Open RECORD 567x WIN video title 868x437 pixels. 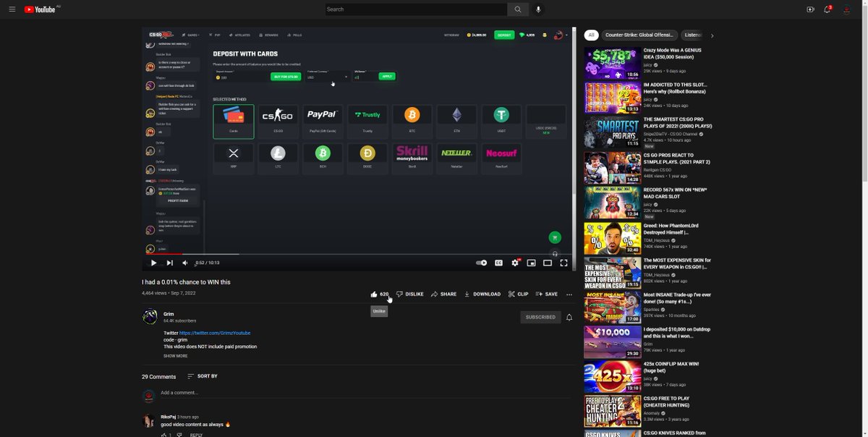coord(675,192)
